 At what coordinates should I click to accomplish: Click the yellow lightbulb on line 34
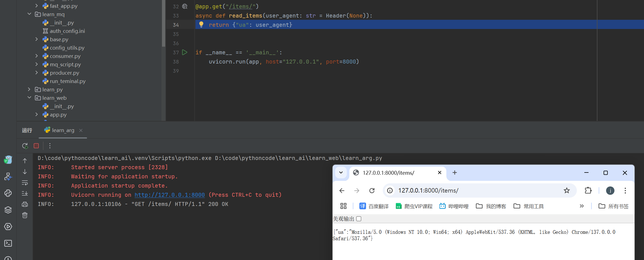coord(201,25)
